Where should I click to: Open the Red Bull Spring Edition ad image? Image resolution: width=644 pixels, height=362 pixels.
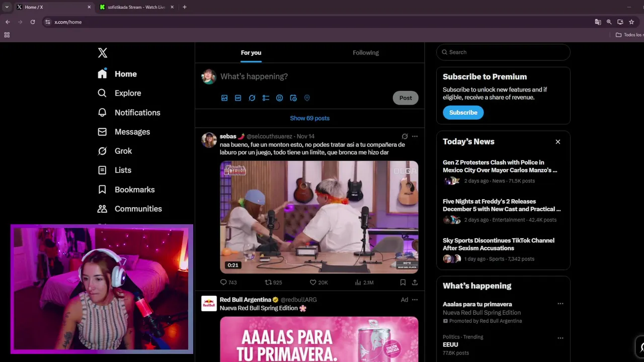[319, 339]
